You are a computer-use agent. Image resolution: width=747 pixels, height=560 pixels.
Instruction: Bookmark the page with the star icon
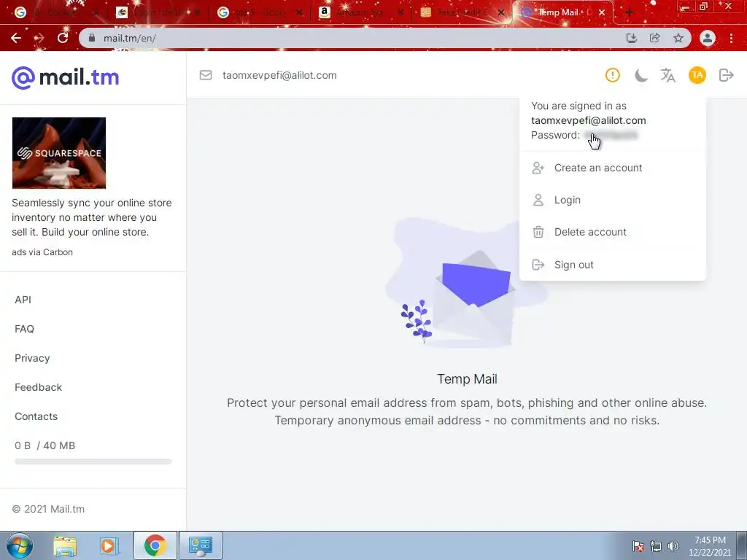678,38
